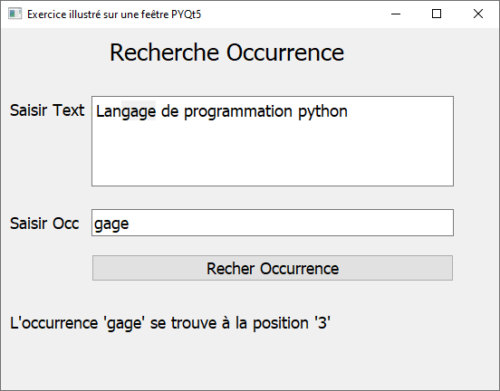500x391 pixels.
Task: Place cursor on the word 'python'
Action: (323, 112)
